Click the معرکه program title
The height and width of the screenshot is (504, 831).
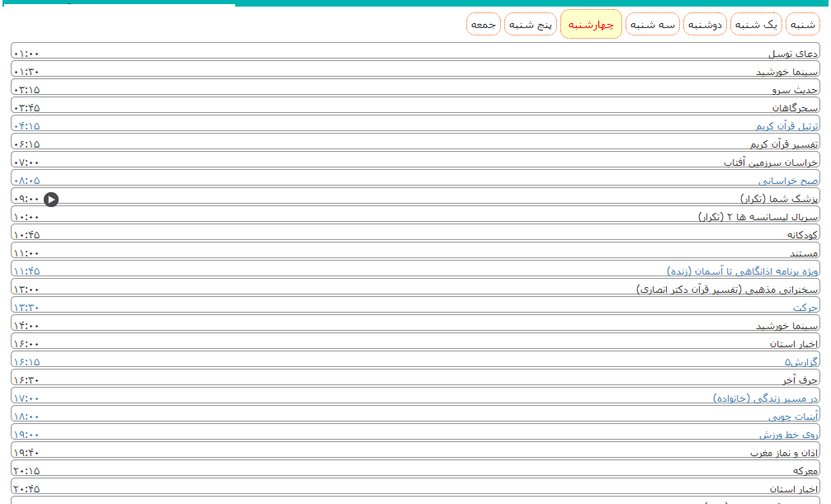(805, 471)
